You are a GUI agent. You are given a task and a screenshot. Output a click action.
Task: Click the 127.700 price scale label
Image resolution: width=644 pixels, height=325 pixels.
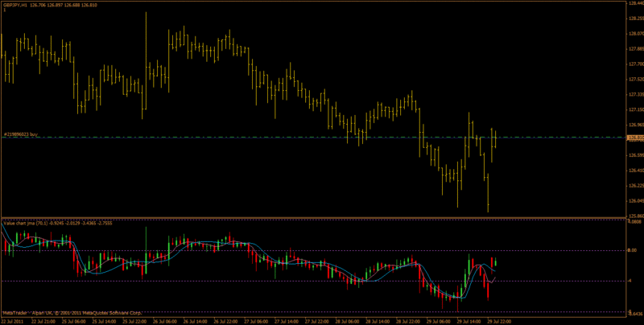[x=635, y=64]
